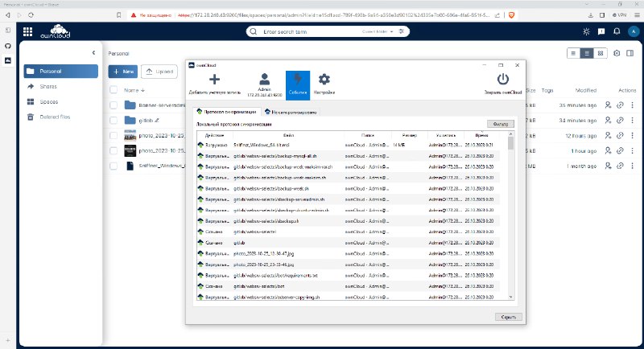Open the Upload dropdown button
The width and height of the screenshot is (644, 349).
pyautogui.click(x=159, y=72)
